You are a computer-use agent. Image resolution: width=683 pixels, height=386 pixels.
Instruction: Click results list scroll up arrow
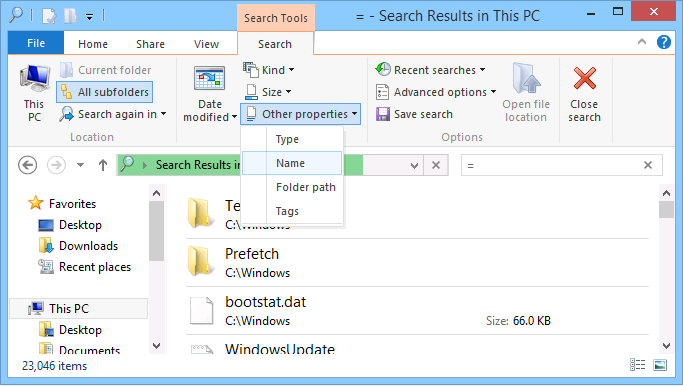click(666, 193)
